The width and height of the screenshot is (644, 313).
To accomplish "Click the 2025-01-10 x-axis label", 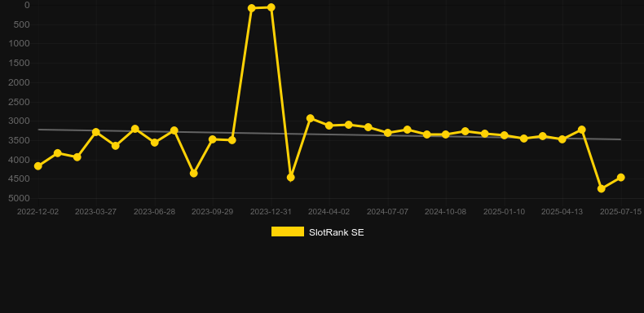I will (x=505, y=212).
